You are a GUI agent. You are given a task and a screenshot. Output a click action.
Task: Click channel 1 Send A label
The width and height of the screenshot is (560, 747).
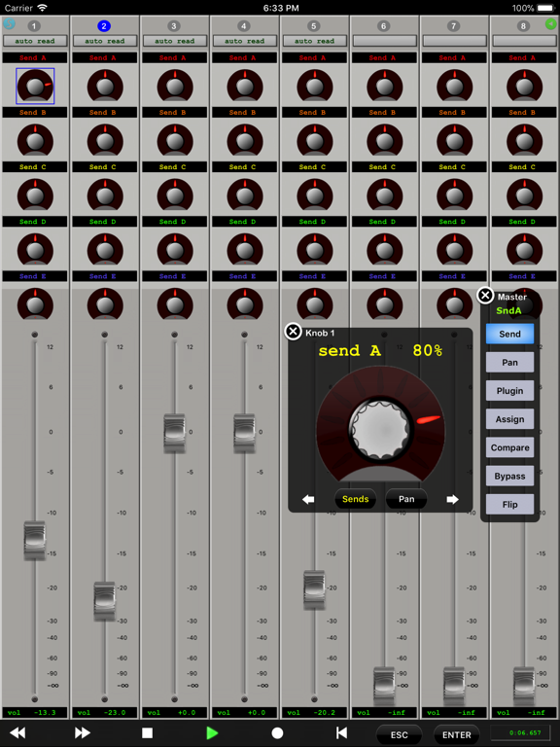[x=35, y=57]
